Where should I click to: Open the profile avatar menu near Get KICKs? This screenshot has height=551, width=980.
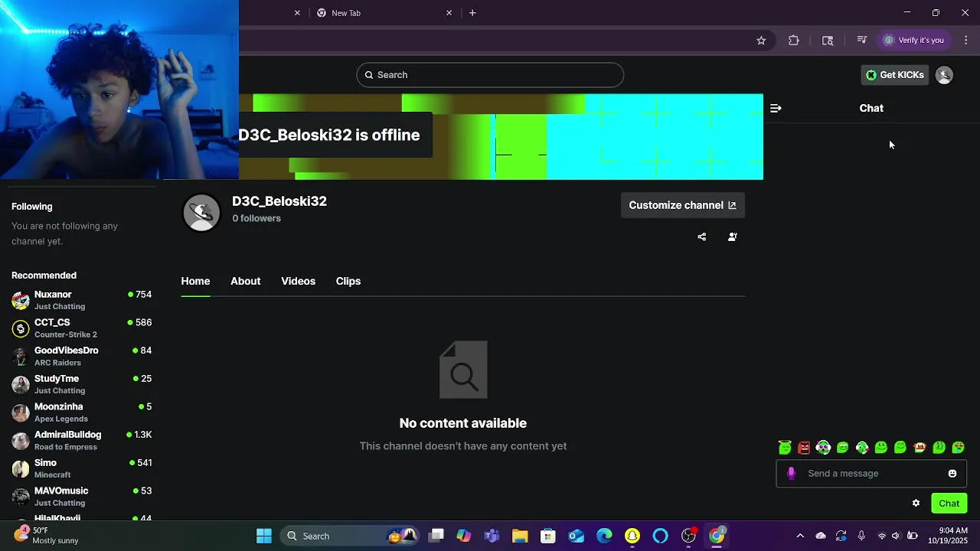click(x=944, y=75)
